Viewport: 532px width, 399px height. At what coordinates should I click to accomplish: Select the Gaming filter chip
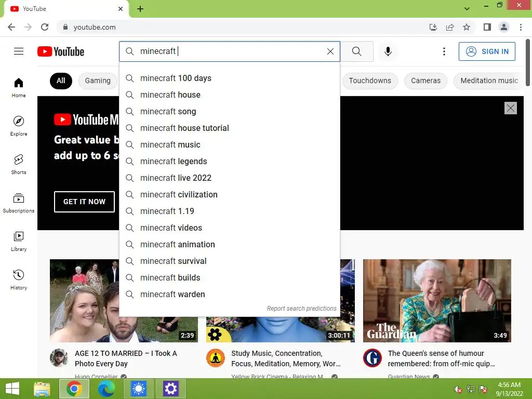(98, 81)
